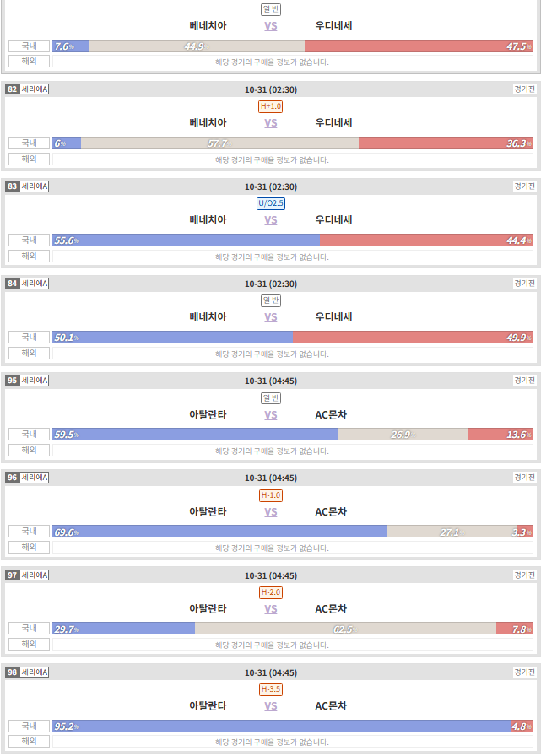Click the number 83 match badge

click(12, 186)
